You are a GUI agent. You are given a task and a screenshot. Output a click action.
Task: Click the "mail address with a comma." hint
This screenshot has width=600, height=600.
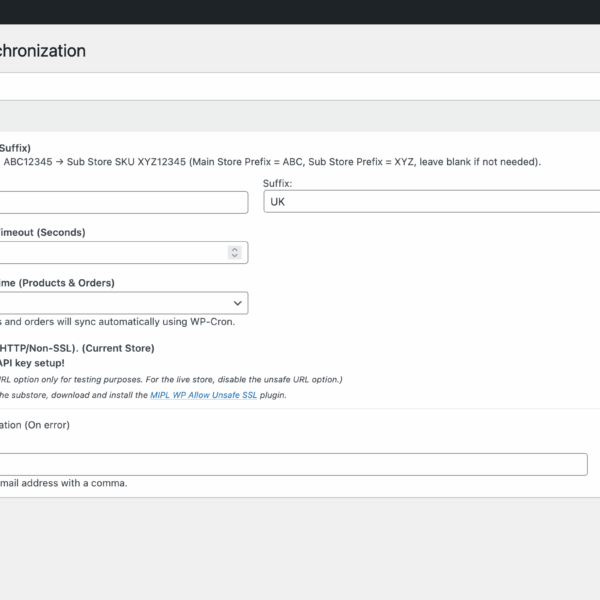tap(64, 483)
